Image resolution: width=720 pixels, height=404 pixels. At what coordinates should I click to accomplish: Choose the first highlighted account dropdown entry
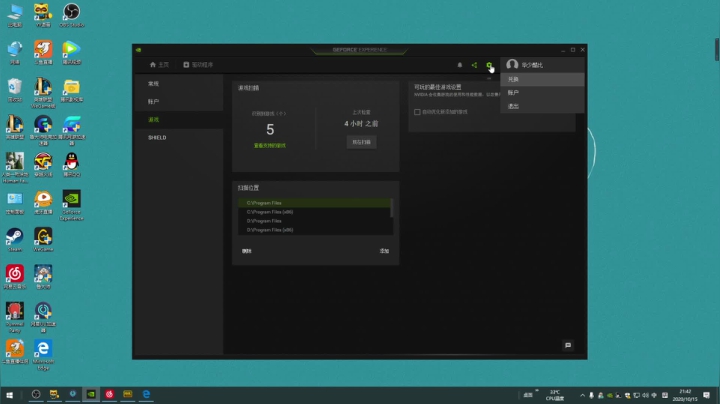542,79
